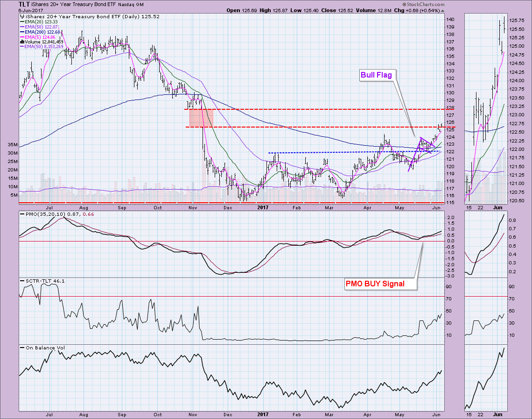Click the Volume 12,841,459 legend entry

(42, 42)
